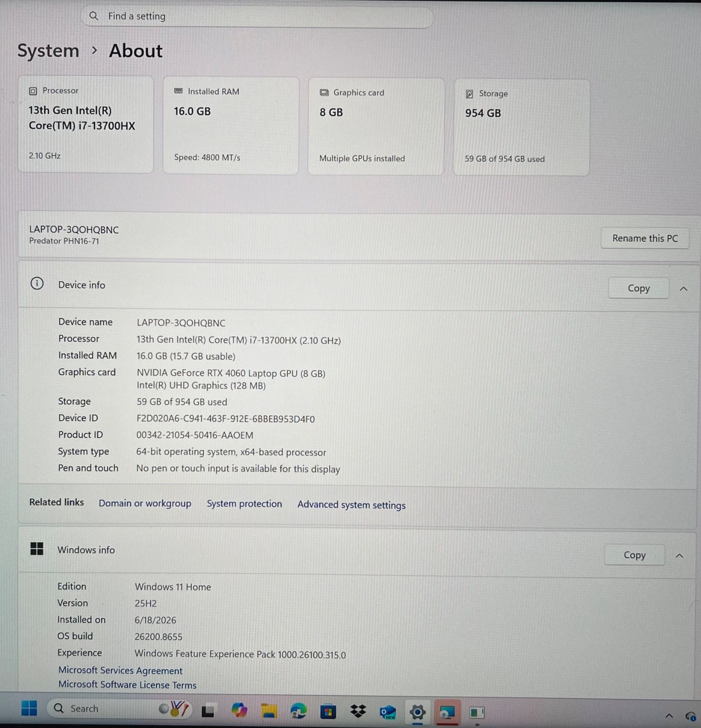The width and height of the screenshot is (701, 728).
Task: Click the Pen and touch value text
Action: pos(238,469)
